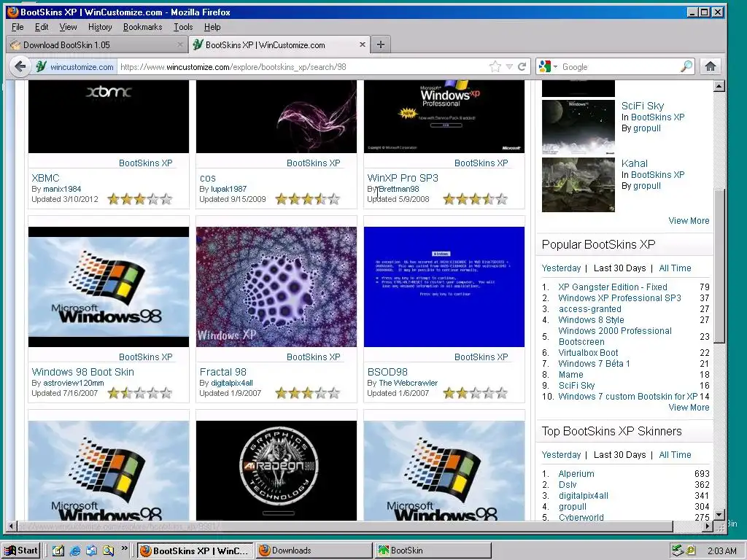Viewport: 747px width, 560px height.
Task: Click the horizontal scrollbar right arrow
Action: point(708,526)
